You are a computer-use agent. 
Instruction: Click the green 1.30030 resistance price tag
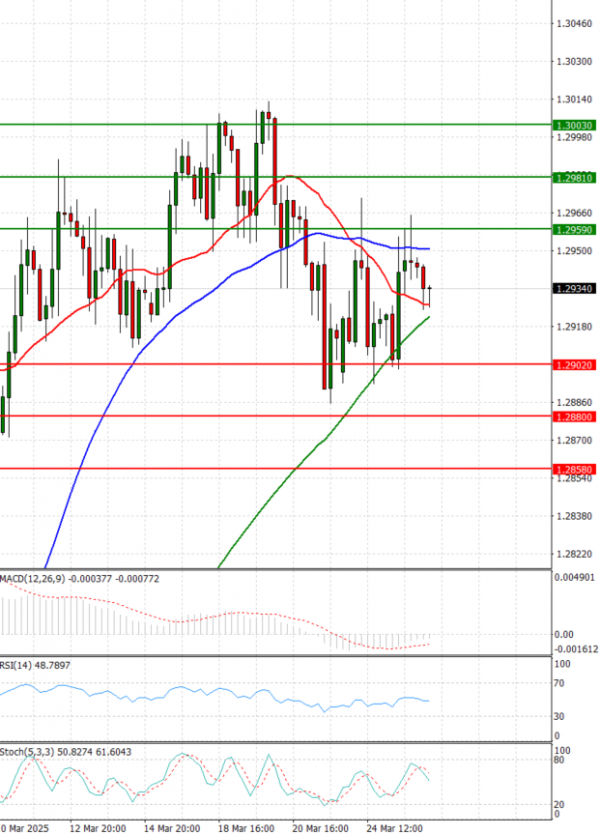(x=575, y=126)
